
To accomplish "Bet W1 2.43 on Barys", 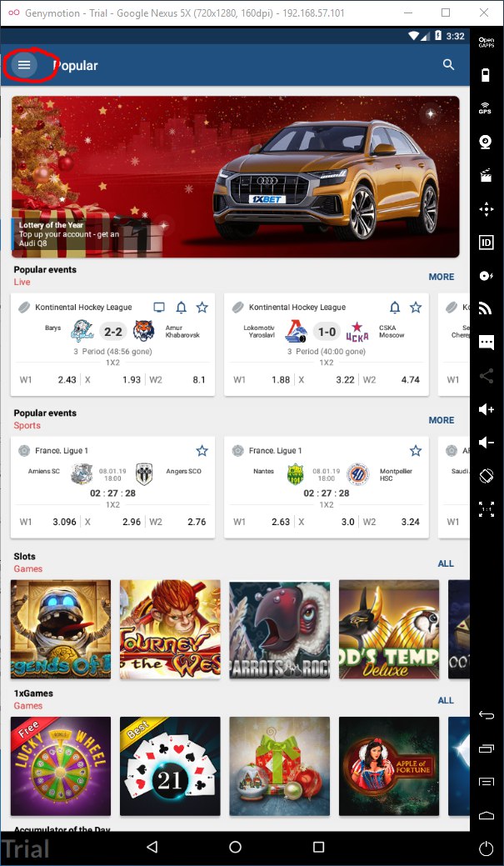I will 48,379.
